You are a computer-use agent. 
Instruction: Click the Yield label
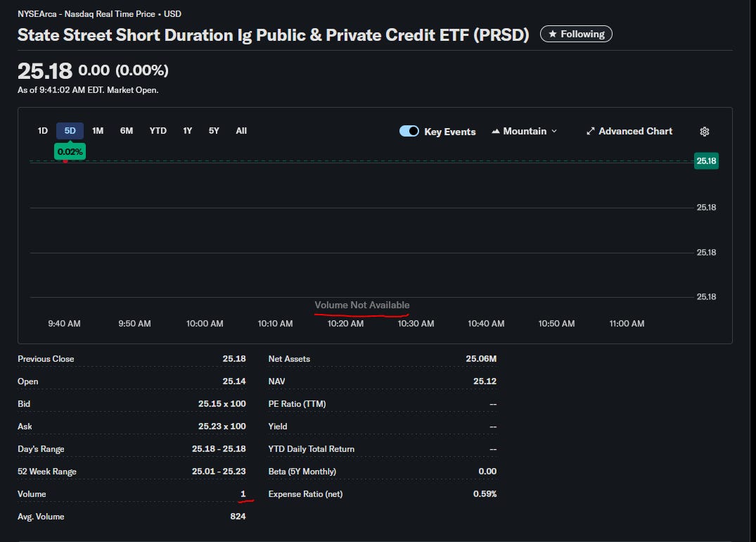pos(278,426)
